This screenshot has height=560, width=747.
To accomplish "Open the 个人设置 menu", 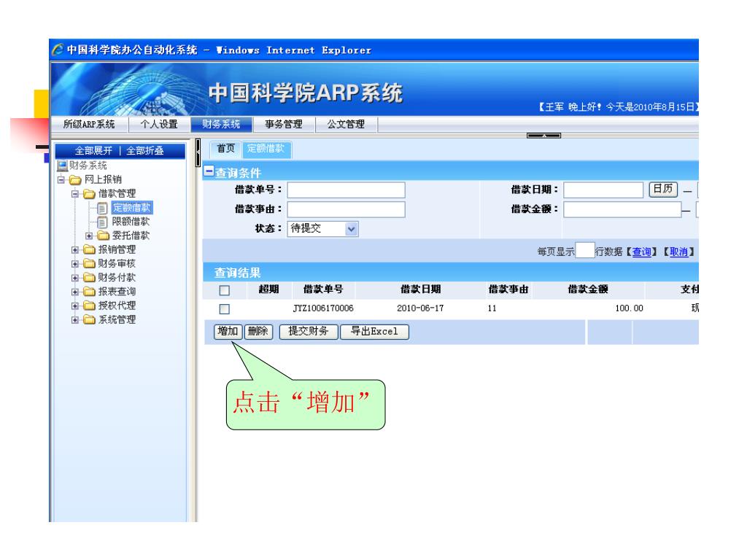I will [x=159, y=124].
